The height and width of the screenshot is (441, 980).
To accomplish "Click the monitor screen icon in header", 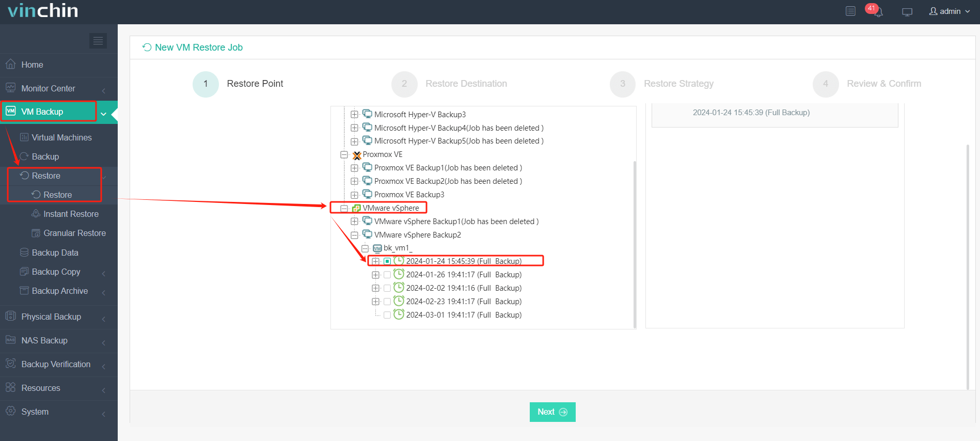I will click(x=907, y=12).
